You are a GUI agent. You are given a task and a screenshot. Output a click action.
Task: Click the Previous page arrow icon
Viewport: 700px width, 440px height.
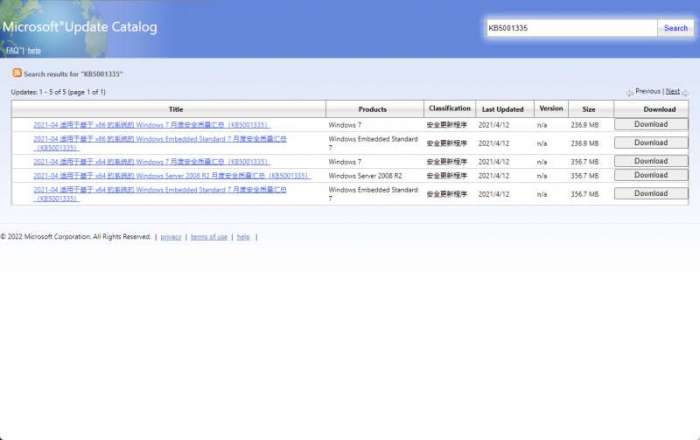point(629,92)
